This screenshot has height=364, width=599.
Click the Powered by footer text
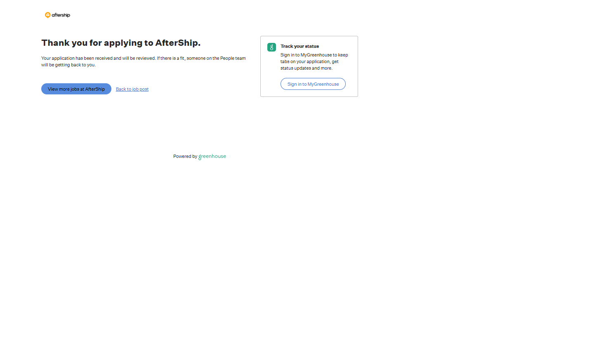[x=185, y=157]
